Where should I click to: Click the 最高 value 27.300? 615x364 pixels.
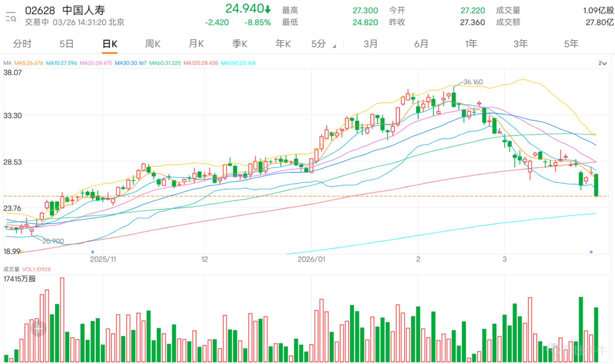365,10
